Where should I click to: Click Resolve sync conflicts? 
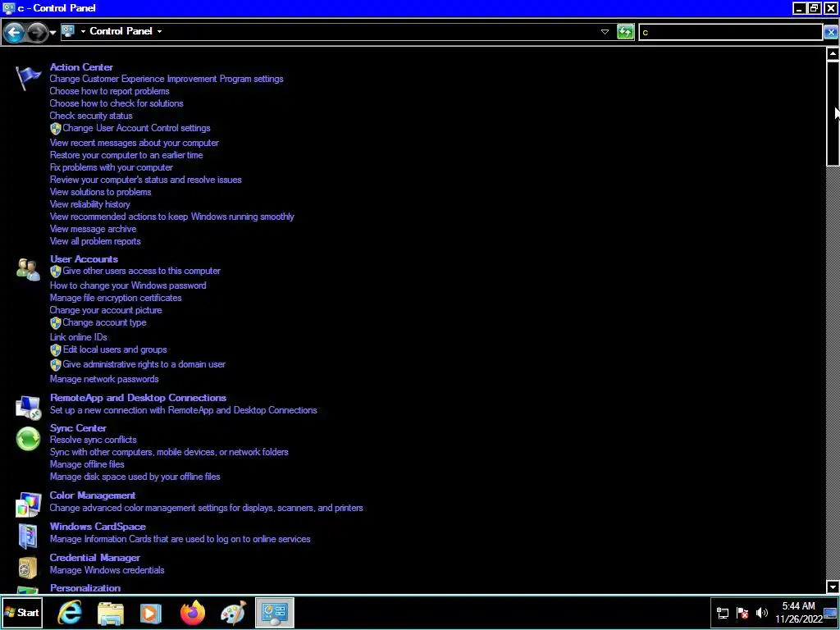94,440
